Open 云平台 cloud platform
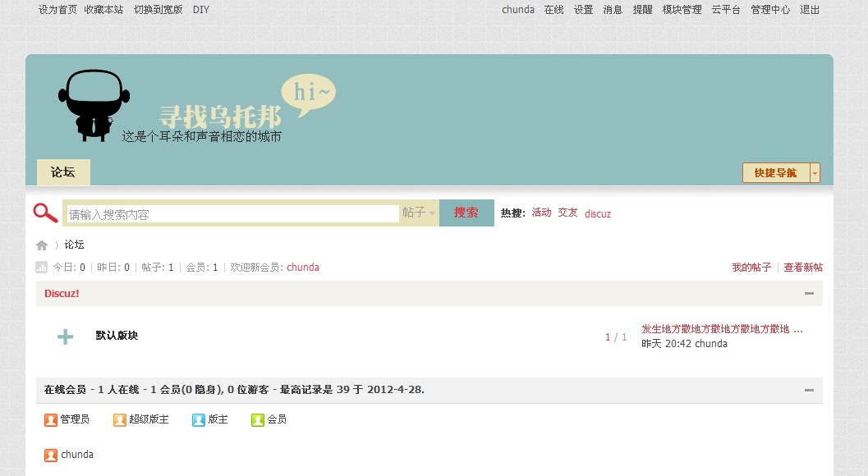Image resolution: width=868 pixels, height=476 pixels. [726, 9]
